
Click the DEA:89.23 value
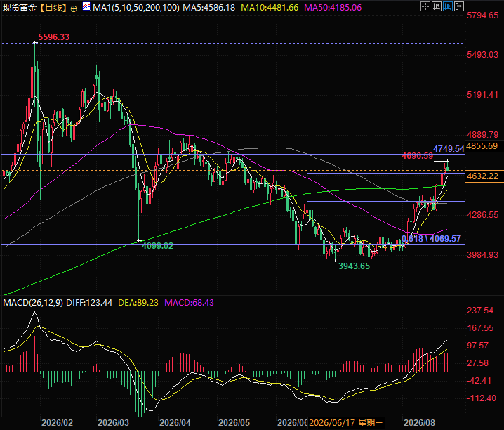(138, 303)
